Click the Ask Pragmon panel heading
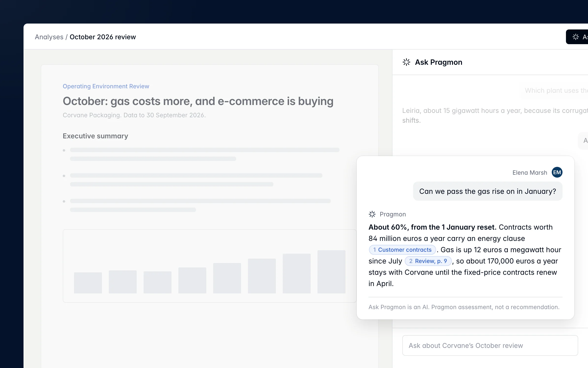 [439, 62]
